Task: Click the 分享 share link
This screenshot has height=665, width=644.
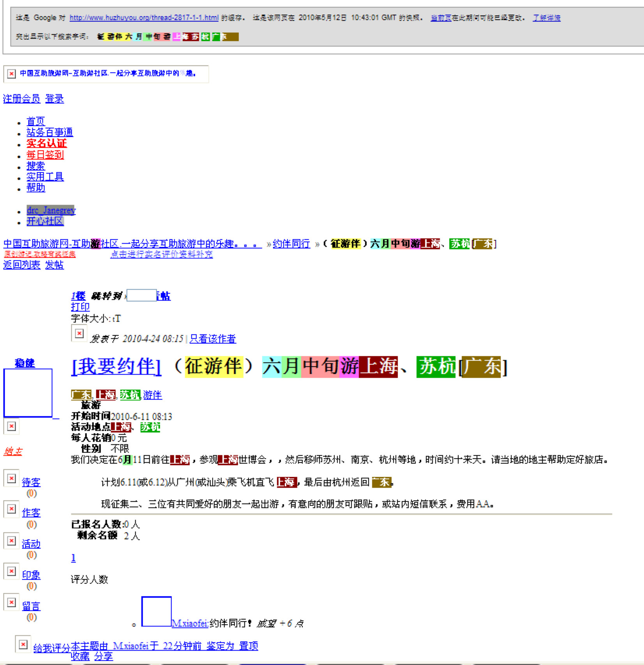Action: (104, 656)
